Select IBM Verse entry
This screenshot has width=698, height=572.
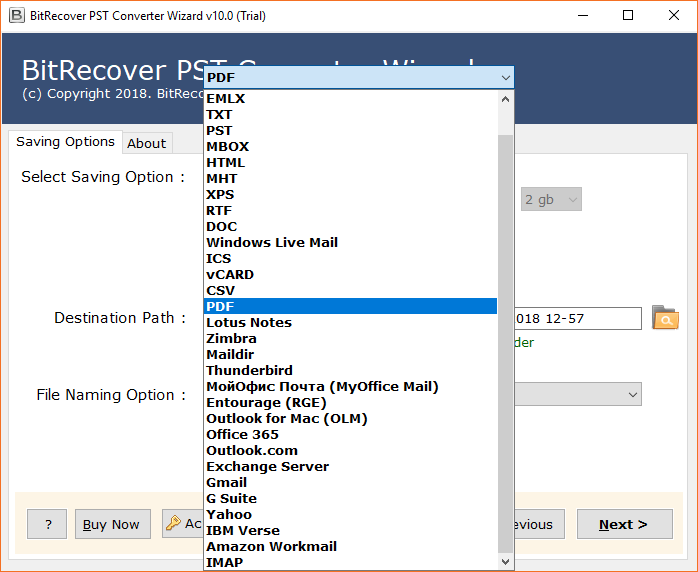tap(350, 531)
